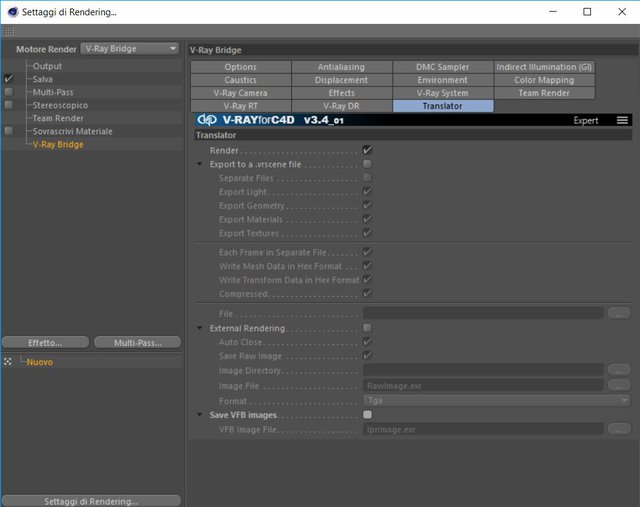This screenshot has height=507, width=640.
Task: Enable Export to a .vrscene file checkbox
Action: pos(367,164)
